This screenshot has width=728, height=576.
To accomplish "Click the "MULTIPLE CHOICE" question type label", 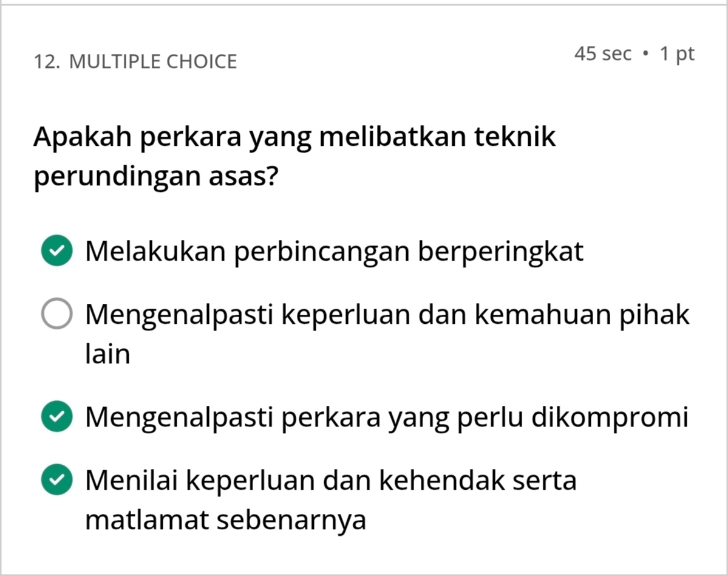I will coord(153,61).
